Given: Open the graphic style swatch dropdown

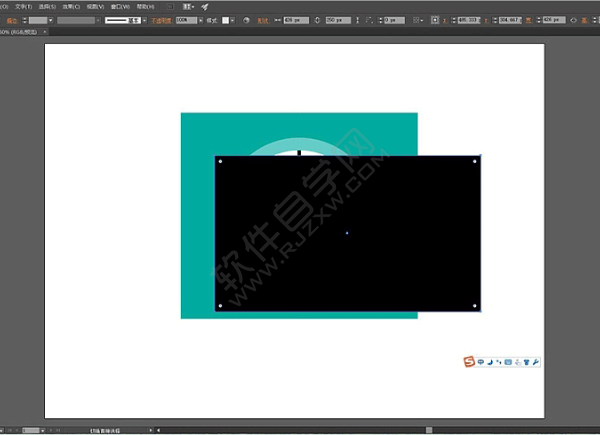Looking at the screenshot, I should (x=232, y=20).
